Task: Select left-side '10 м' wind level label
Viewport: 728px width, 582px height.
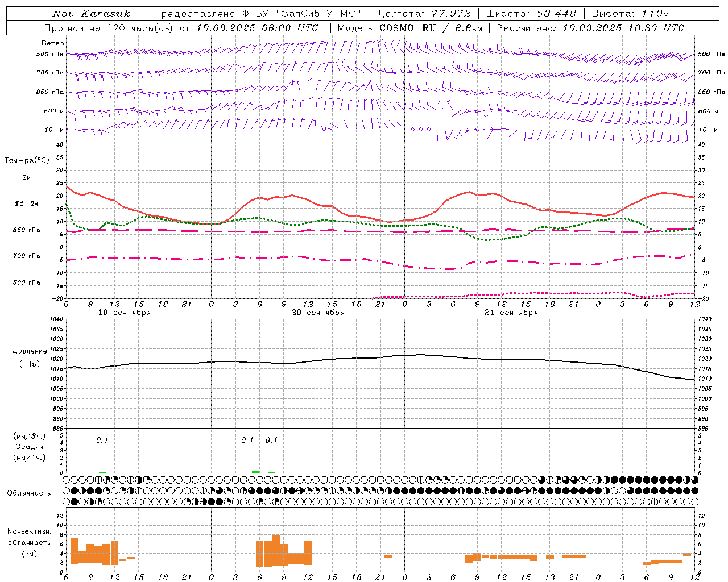Action: pos(54,130)
